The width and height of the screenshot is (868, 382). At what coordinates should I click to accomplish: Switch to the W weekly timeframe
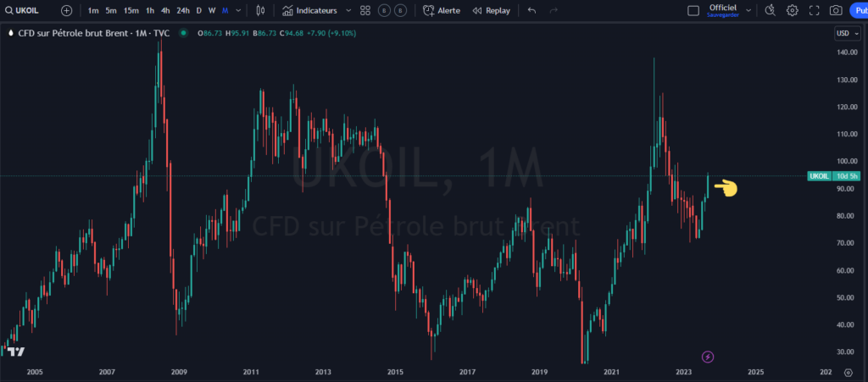tap(211, 10)
